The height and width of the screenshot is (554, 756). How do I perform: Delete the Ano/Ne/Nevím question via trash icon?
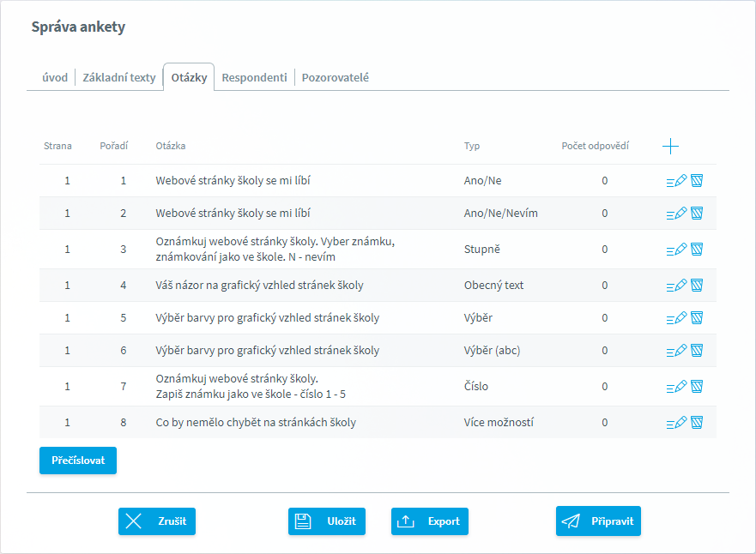(x=697, y=213)
